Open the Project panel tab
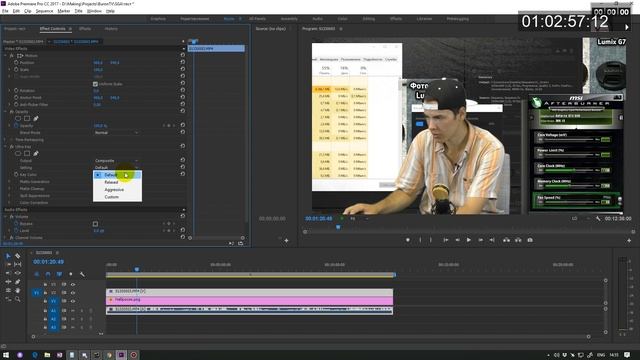The width and height of the screenshot is (640, 360). [15, 29]
